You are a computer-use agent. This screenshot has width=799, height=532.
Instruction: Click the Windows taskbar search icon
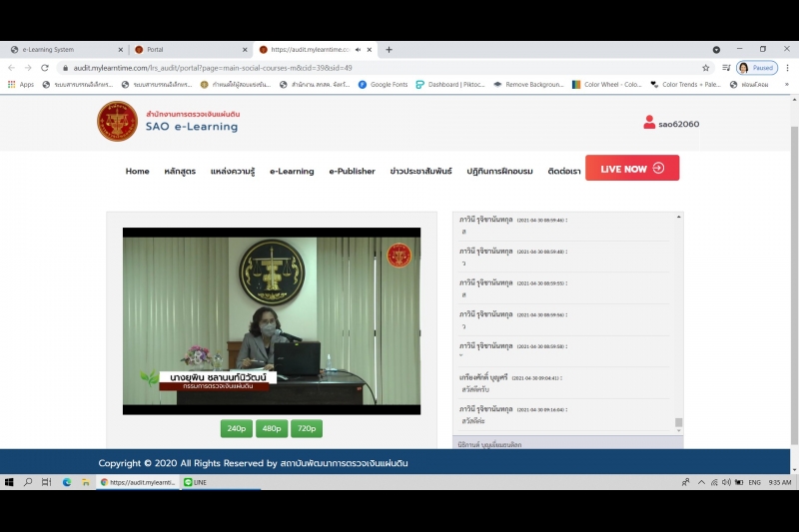coord(28,482)
